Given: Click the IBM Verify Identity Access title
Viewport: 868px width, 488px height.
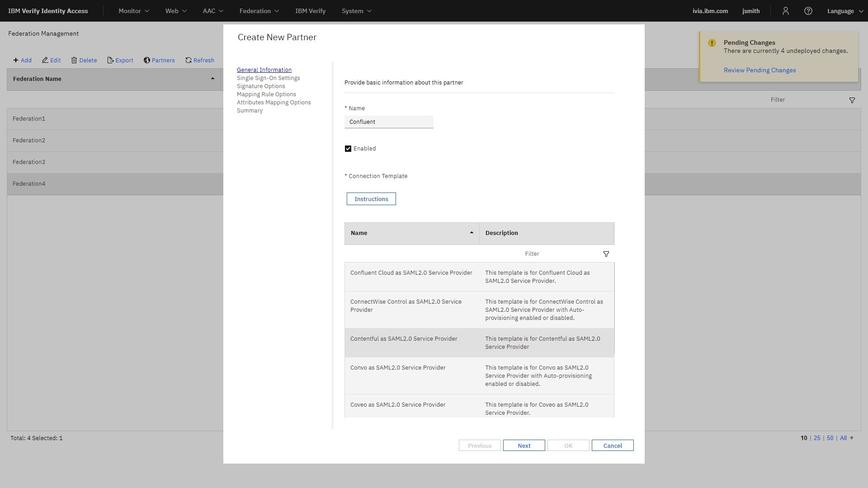Looking at the screenshot, I should (x=48, y=11).
